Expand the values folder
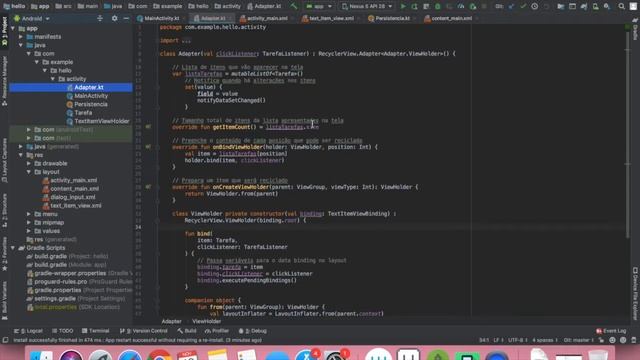This screenshot has width=640, height=360. [x=29, y=231]
